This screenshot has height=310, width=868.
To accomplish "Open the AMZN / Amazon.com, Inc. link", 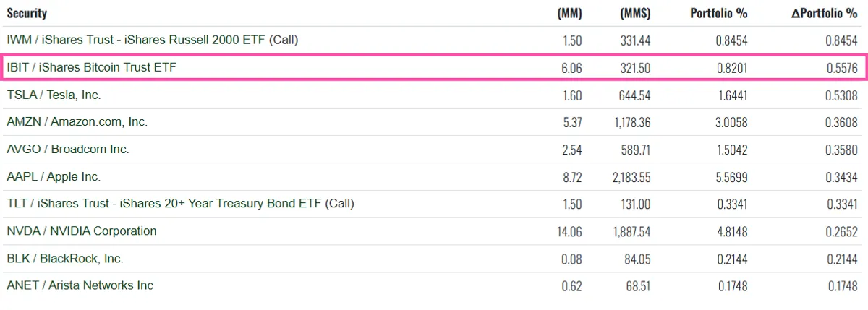I will [77, 122].
